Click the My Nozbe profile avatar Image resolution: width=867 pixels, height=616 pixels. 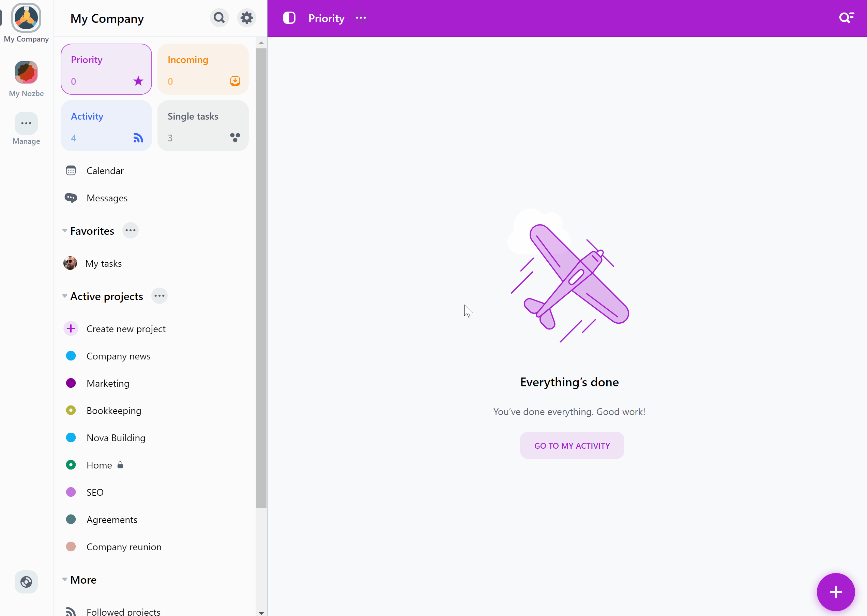tap(26, 72)
